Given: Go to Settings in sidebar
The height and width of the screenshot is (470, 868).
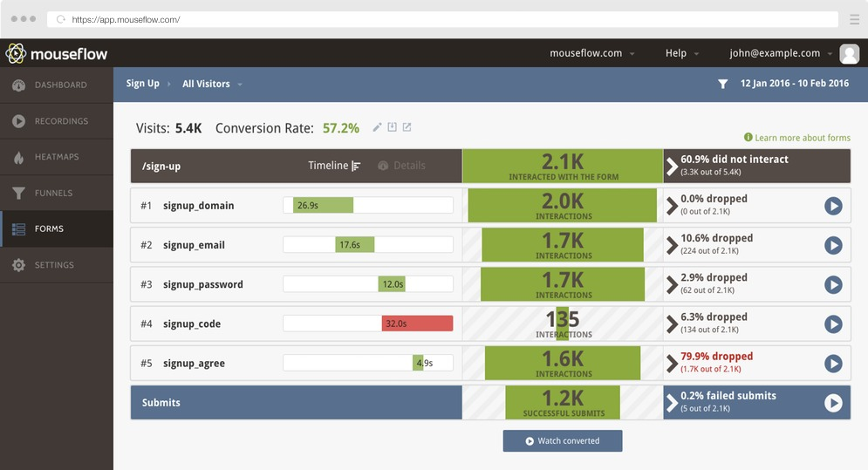Looking at the screenshot, I should click(x=57, y=265).
